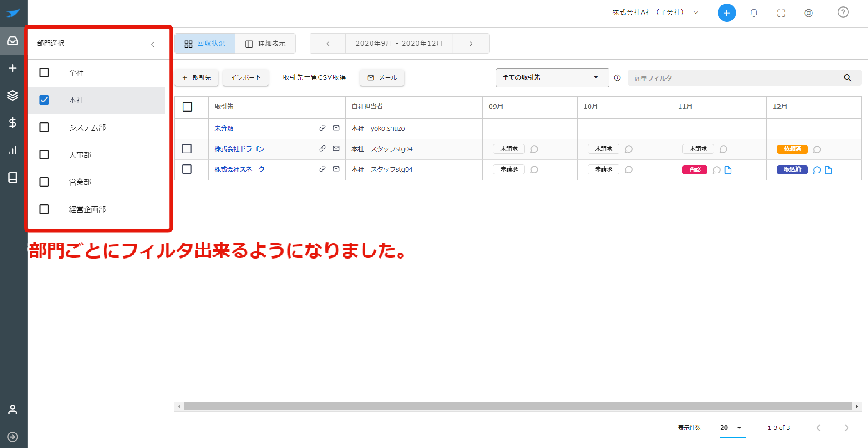Click the info icon beside the filter dropdown

(617, 78)
